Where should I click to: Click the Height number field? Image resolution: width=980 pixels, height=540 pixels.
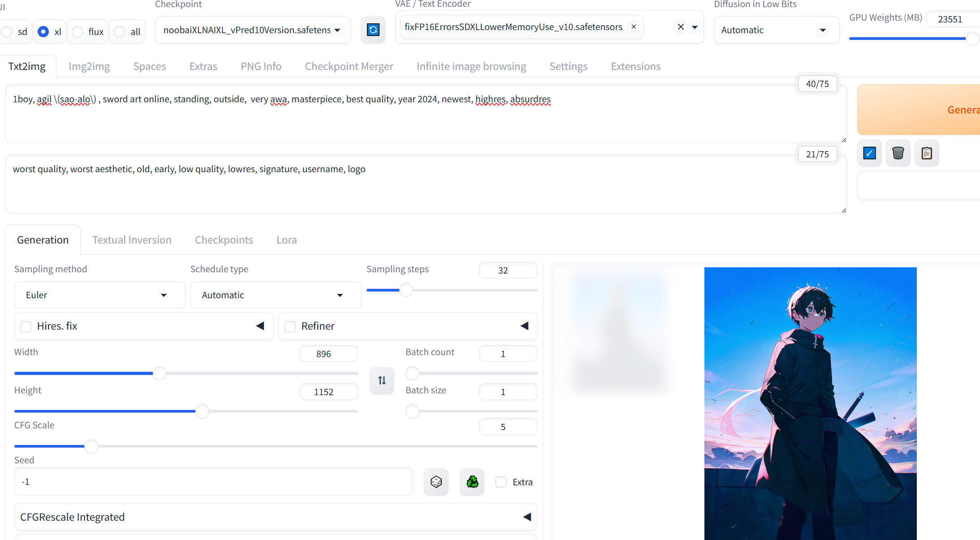pos(328,392)
